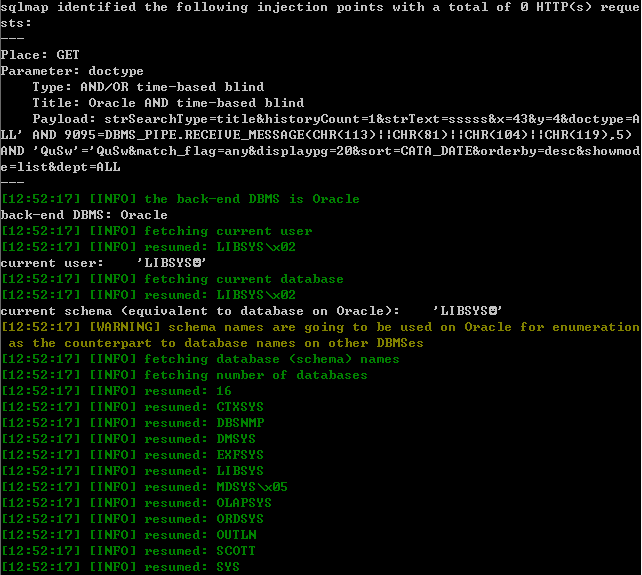Click the 'resumed: SCOTT' line

[129, 551]
